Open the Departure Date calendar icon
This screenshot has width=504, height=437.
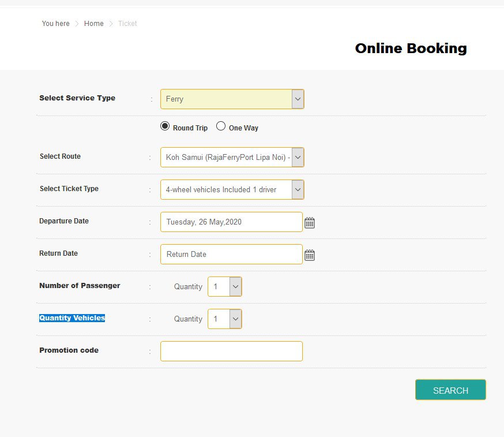[310, 223]
